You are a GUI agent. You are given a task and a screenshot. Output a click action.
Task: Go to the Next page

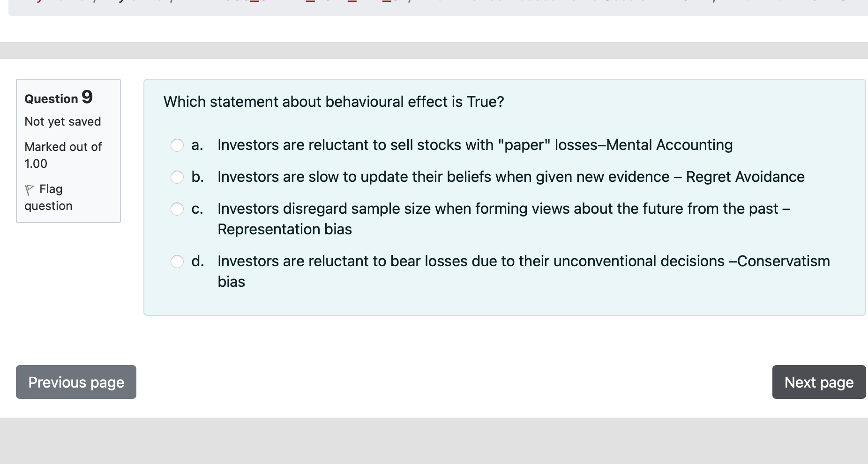pos(818,382)
